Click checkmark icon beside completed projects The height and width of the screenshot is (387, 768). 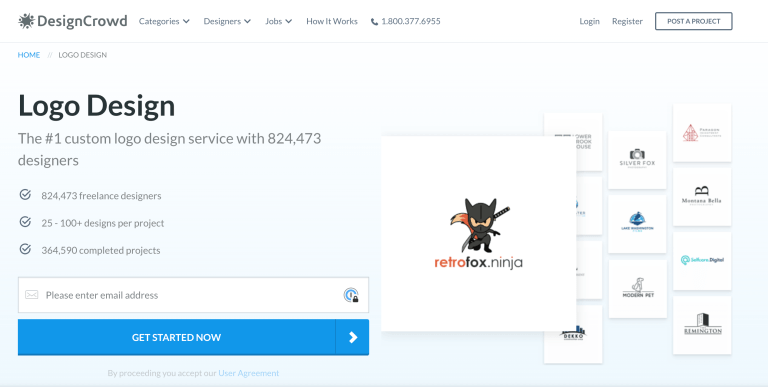(25, 250)
